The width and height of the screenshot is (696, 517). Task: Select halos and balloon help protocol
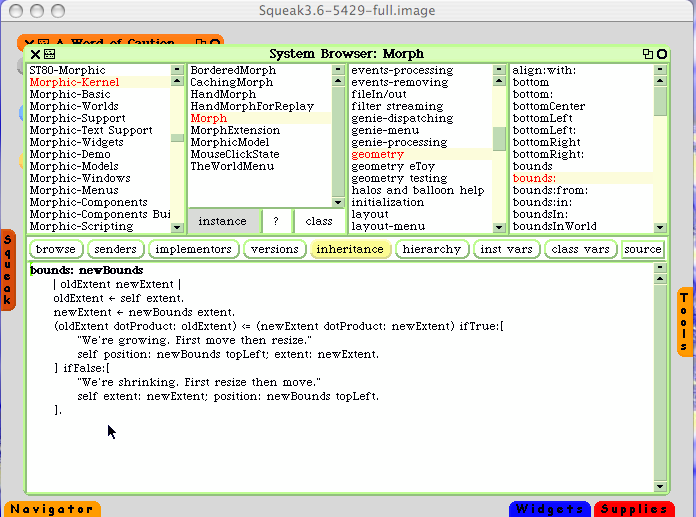(x=421, y=190)
